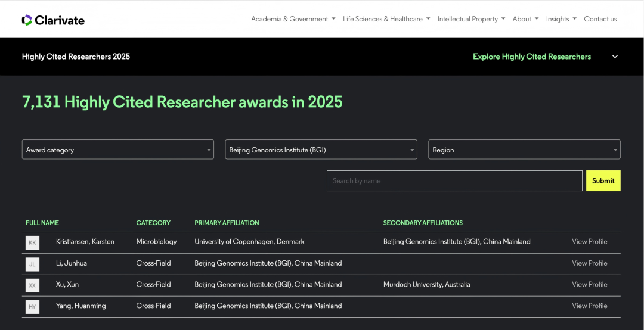The image size is (644, 330).
Task: Click the Search by name field
Action: [454, 181]
